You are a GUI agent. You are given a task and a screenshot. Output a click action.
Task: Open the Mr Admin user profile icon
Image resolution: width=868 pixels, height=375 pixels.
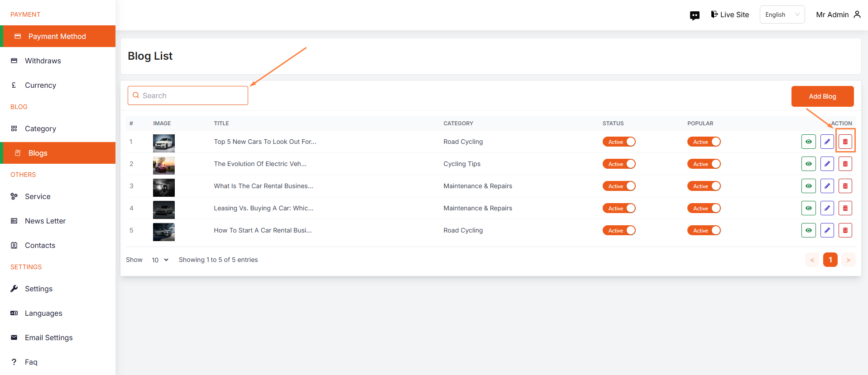click(x=857, y=14)
